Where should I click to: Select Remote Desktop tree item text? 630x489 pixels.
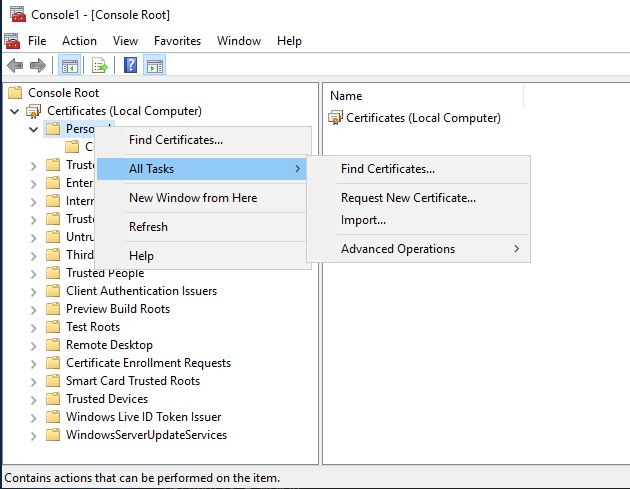[x=109, y=345]
